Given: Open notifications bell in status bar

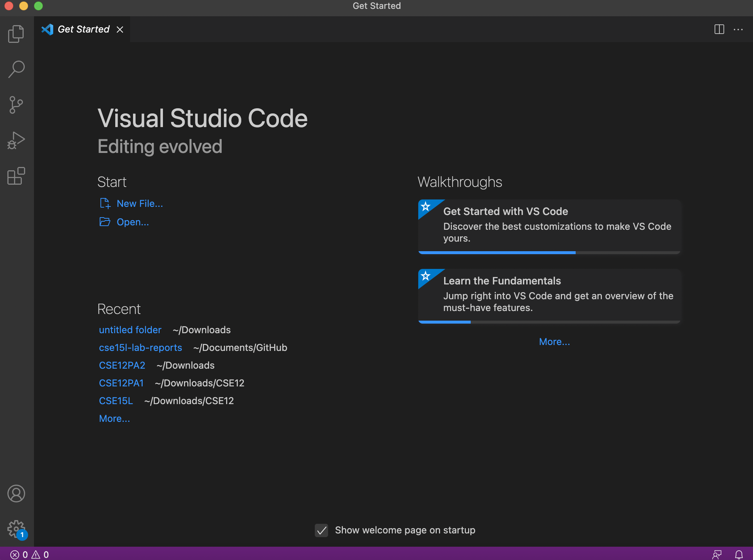Looking at the screenshot, I should (x=739, y=554).
